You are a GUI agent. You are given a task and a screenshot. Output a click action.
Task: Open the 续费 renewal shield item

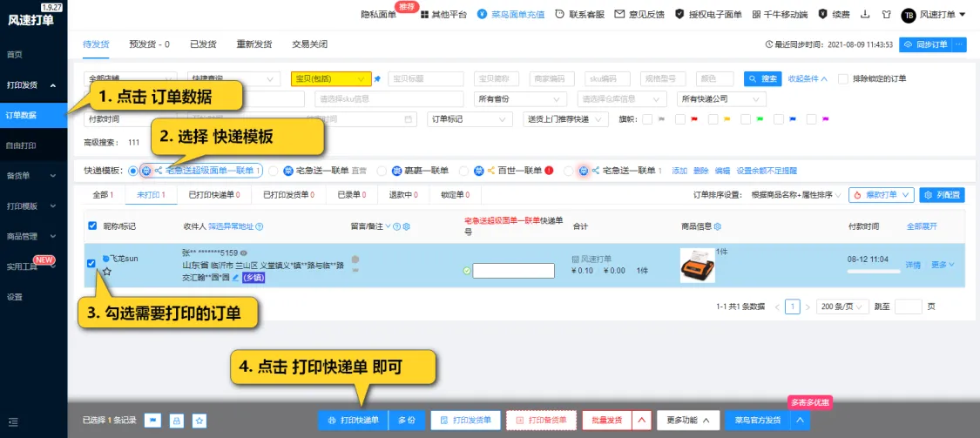tap(835, 14)
